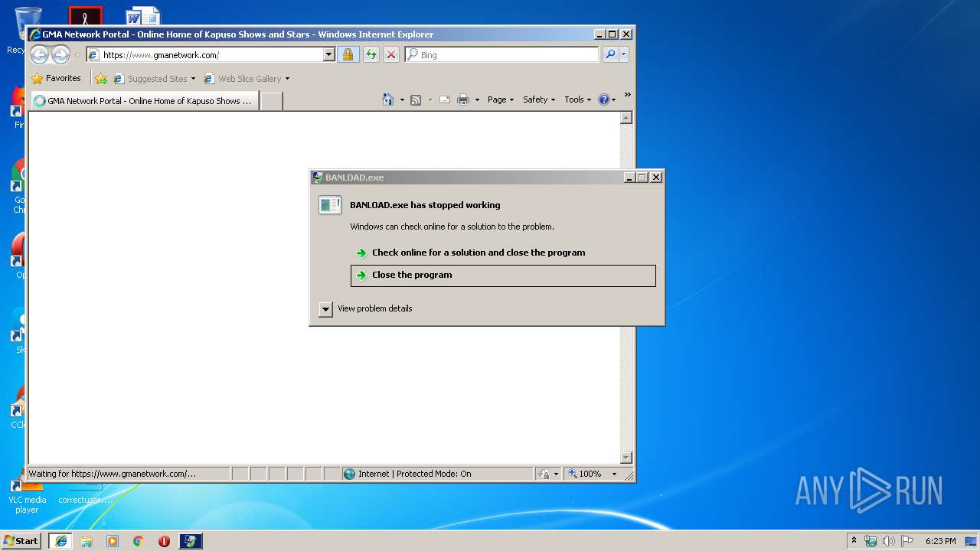Open the 100% zoom level button
This screenshot has width=980, height=551.
586,474
